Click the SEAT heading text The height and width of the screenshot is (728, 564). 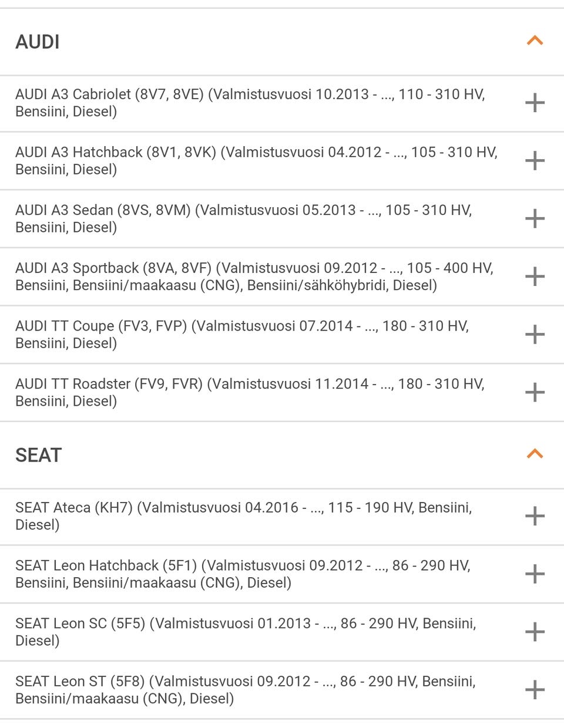pyautogui.click(x=38, y=456)
